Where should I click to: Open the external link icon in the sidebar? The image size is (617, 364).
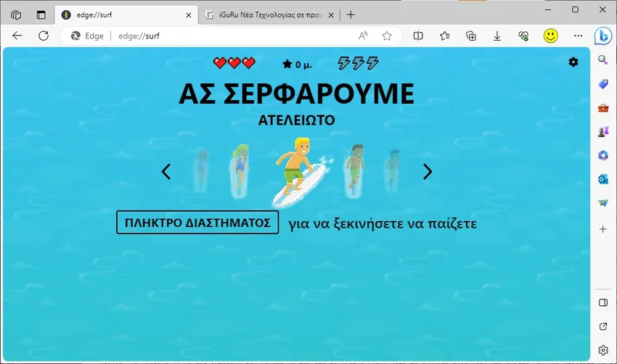(602, 326)
